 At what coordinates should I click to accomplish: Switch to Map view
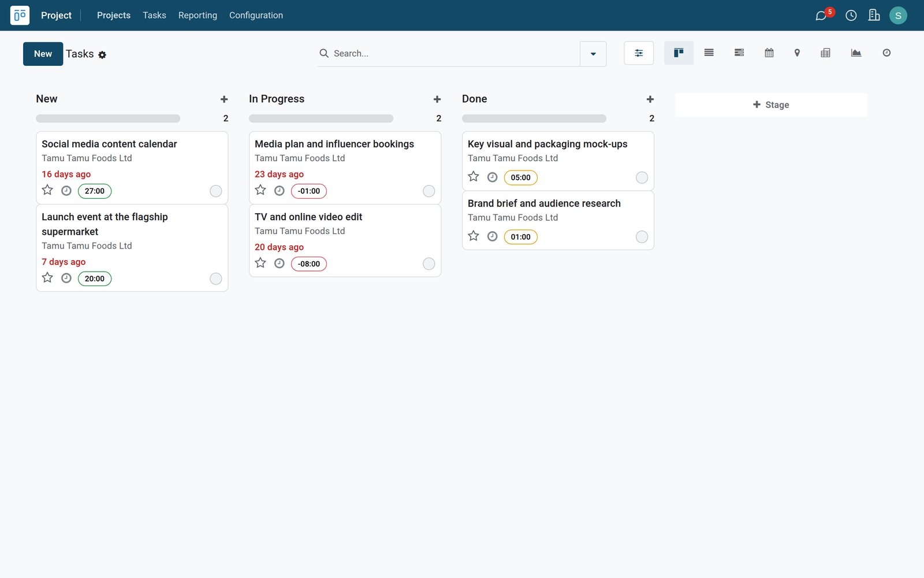pyautogui.click(x=797, y=53)
